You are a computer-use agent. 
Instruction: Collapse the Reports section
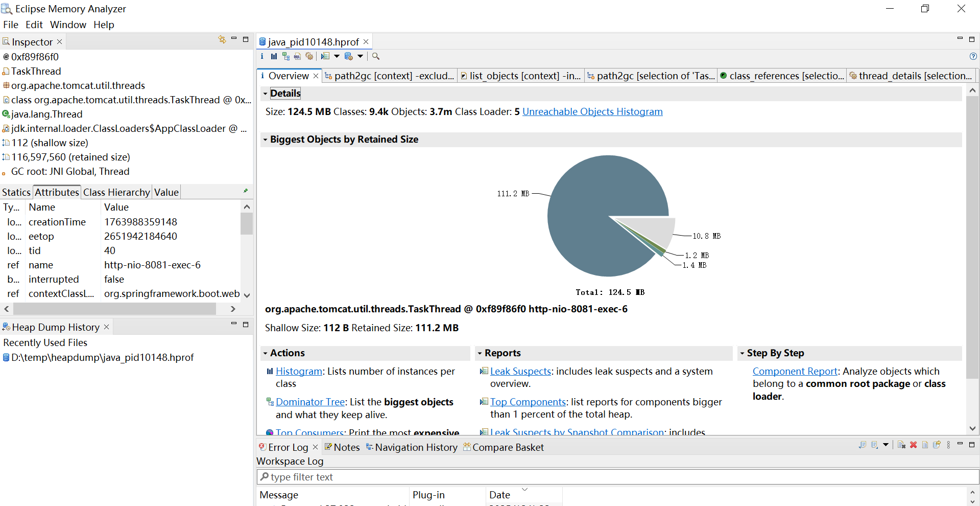[x=480, y=353]
